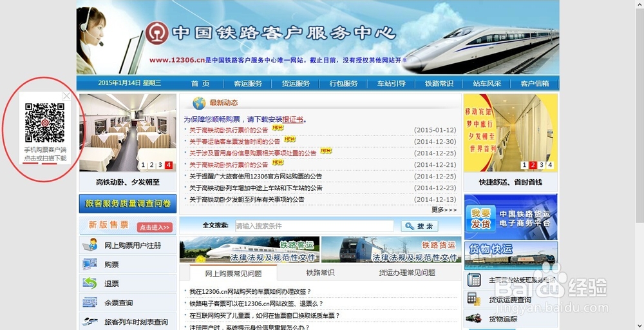Open notice 关于春运临客车票发售时间的公告

(234, 141)
